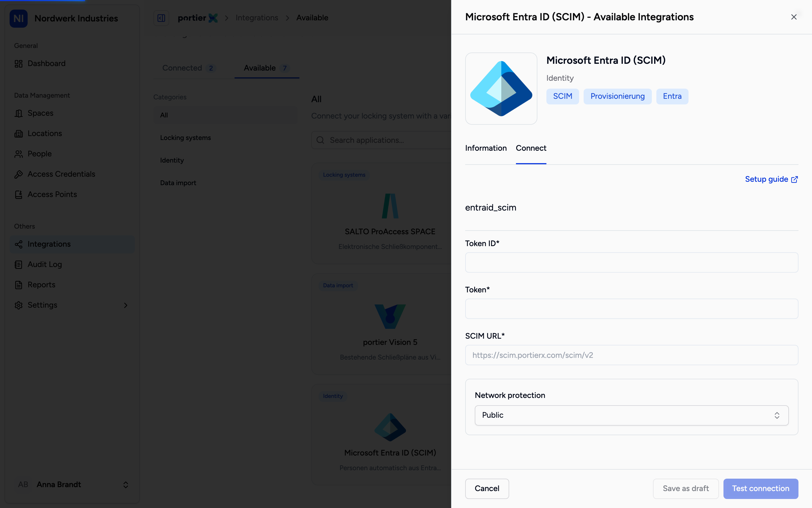Click the portier X logo
The width and height of the screenshot is (812, 508).
[x=198, y=18]
